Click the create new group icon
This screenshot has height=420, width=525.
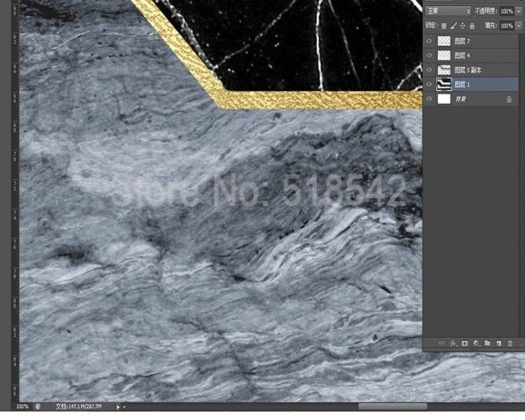[x=488, y=343]
